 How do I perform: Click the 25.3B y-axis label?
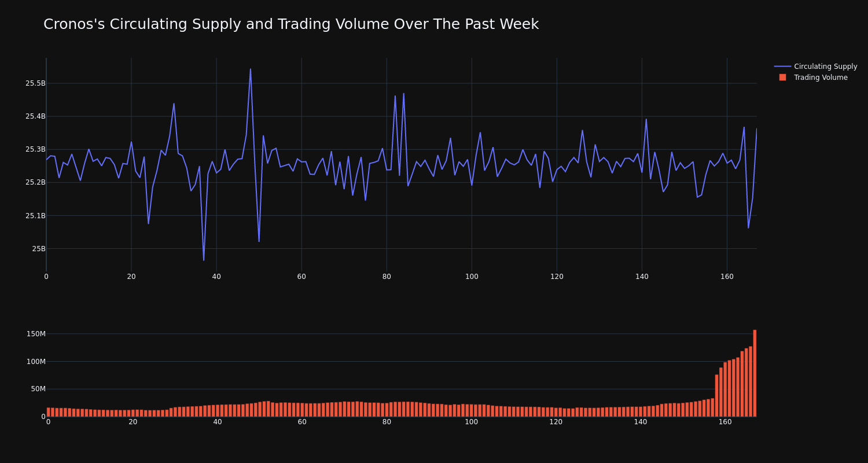coord(35,149)
